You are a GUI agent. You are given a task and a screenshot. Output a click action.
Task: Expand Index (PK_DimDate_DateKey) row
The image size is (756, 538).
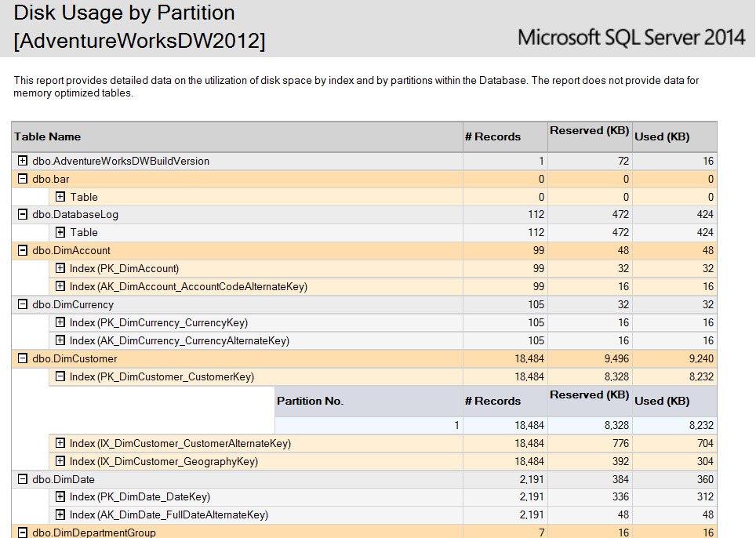pyautogui.click(x=60, y=496)
